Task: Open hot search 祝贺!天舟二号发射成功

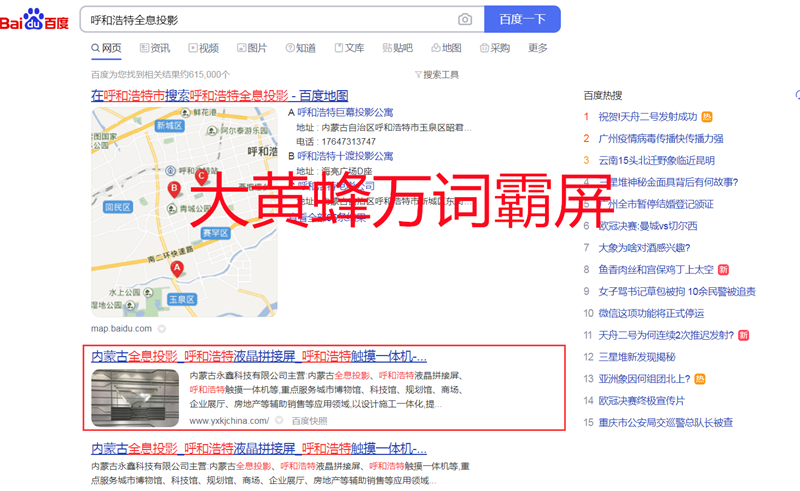Action: 647,117
